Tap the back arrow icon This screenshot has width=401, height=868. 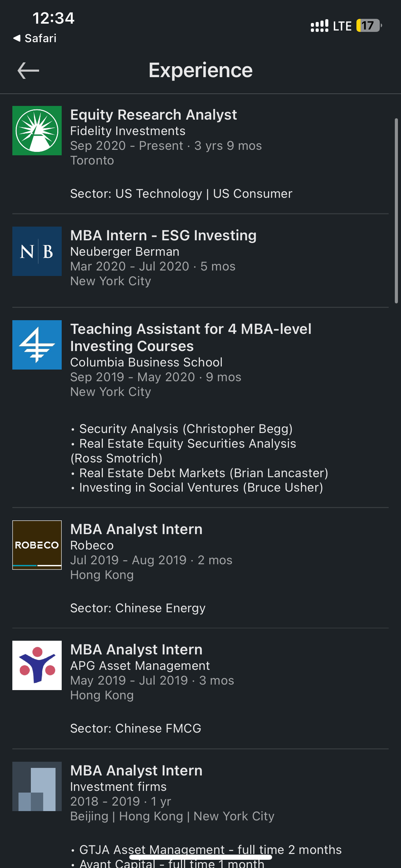[x=28, y=71]
